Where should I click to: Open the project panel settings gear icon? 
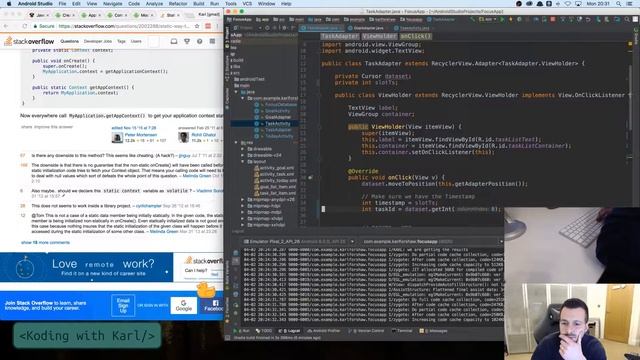tap(284, 28)
